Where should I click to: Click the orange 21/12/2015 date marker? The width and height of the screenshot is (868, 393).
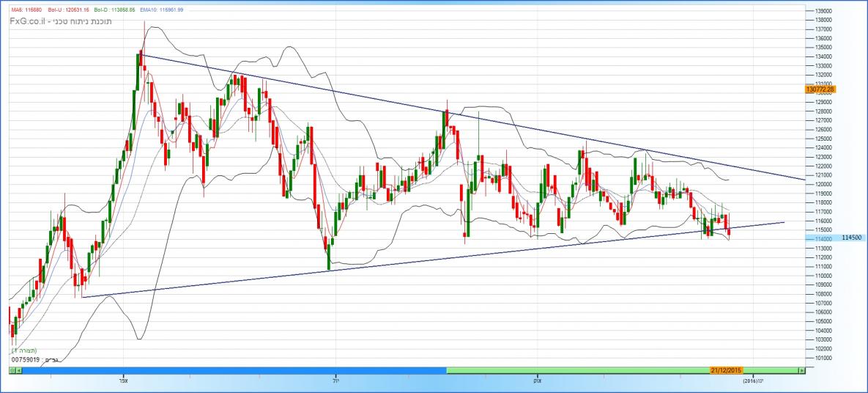pyautogui.click(x=727, y=371)
